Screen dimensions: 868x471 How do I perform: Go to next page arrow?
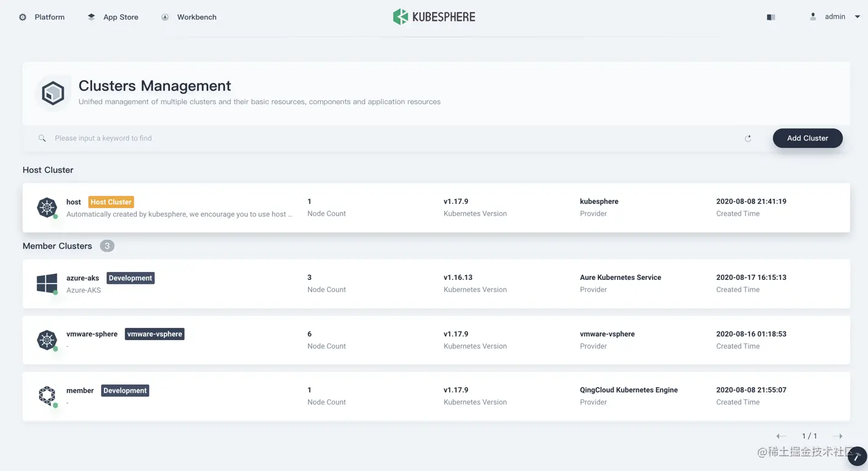tap(838, 436)
